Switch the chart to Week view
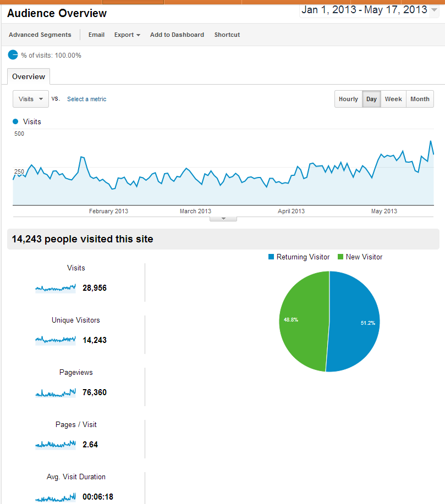Screen dimensions: 445x504 click(x=393, y=99)
